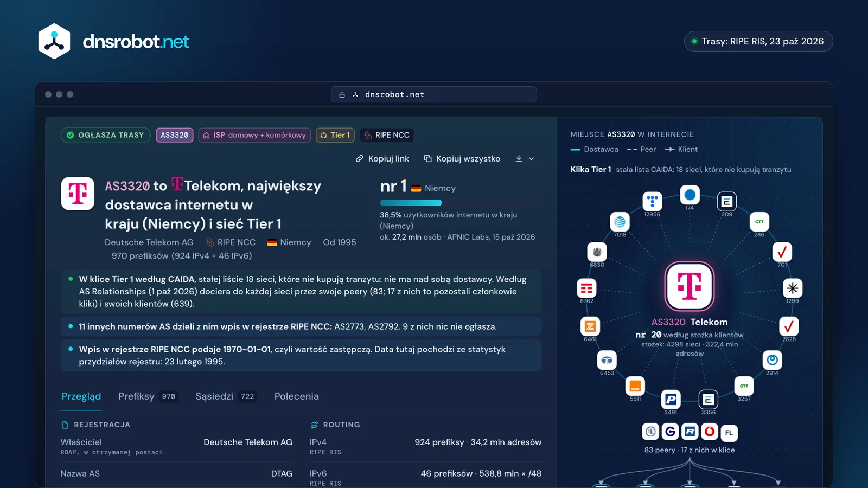The image size is (868, 488).
Task: Click the OGŁASZA TRASY status badge
Action: 106,135
